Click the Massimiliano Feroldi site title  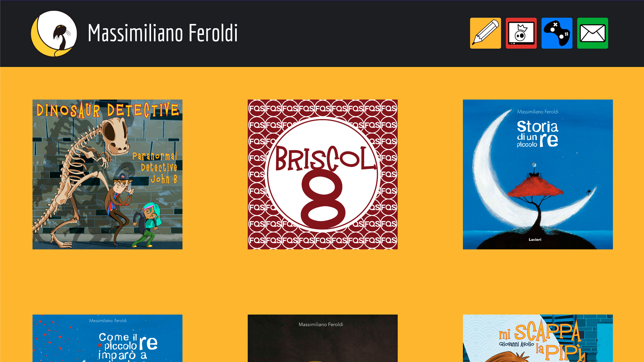click(163, 33)
